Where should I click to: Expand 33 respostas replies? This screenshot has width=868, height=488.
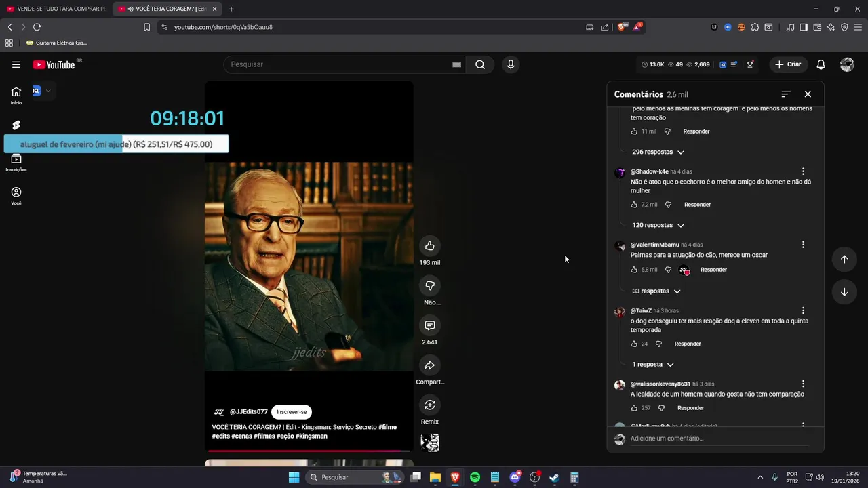click(656, 291)
